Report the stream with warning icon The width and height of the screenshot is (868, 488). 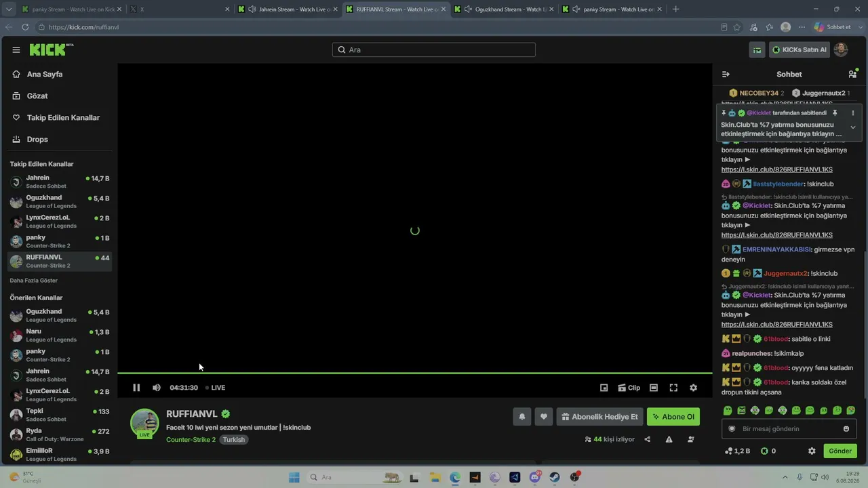669,439
